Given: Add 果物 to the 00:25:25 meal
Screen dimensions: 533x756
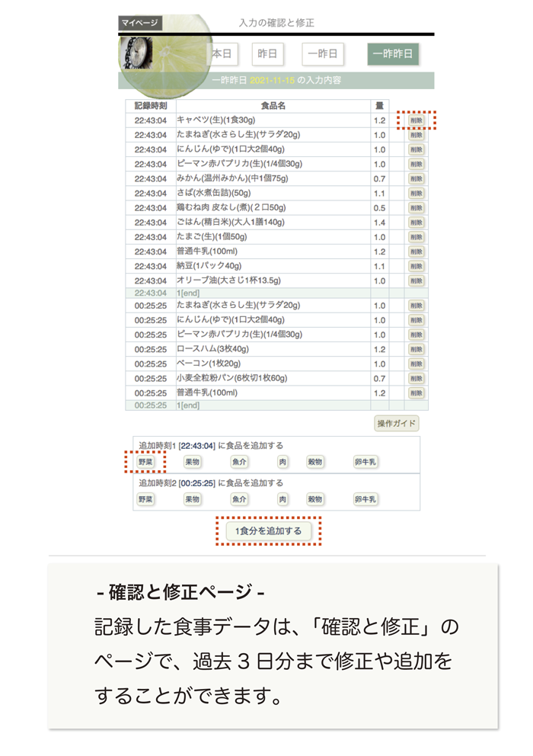Looking at the screenshot, I should 192,499.
